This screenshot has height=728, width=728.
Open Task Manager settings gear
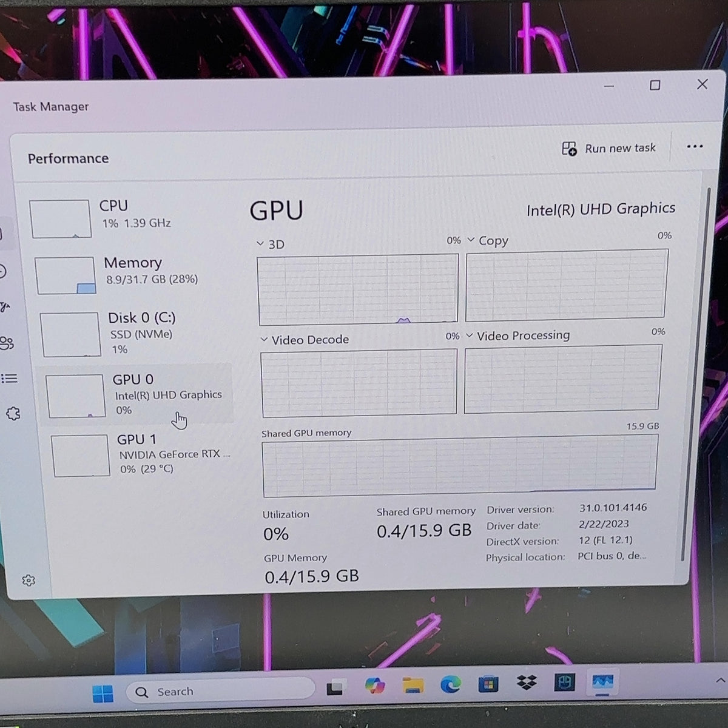point(29,581)
